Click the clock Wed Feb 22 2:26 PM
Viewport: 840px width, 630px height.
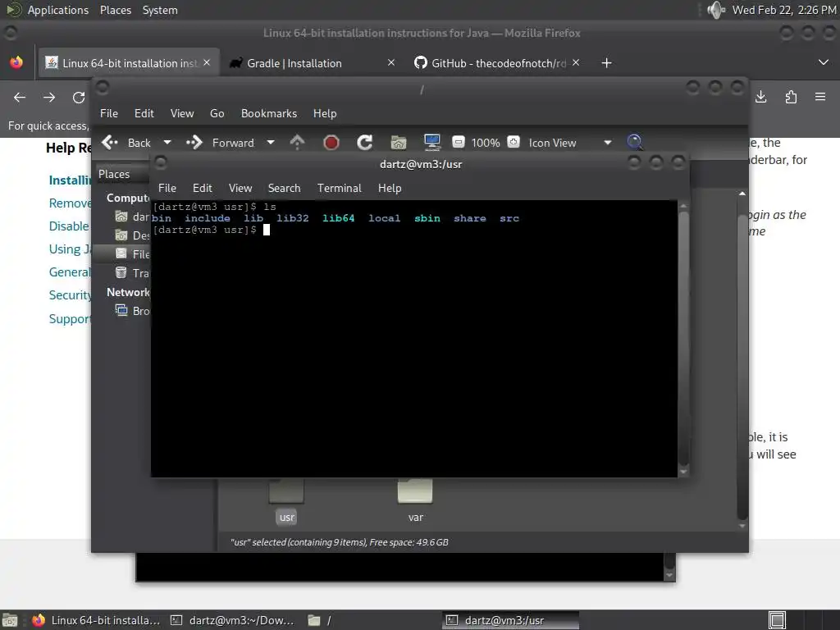click(x=784, y=10)
